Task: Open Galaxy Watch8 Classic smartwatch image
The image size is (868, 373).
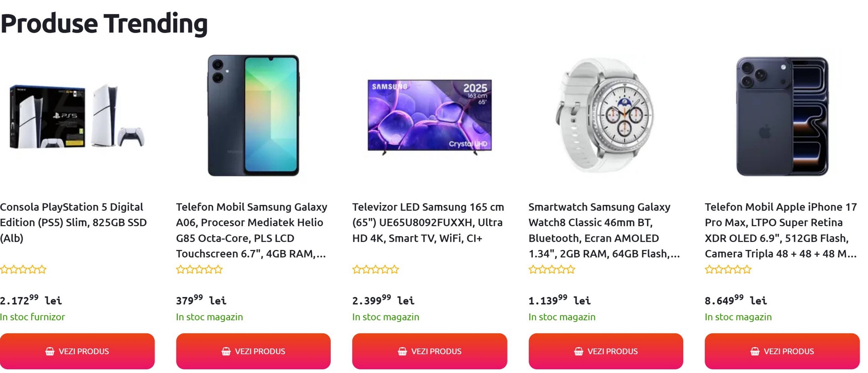Action: pos(606,115)
